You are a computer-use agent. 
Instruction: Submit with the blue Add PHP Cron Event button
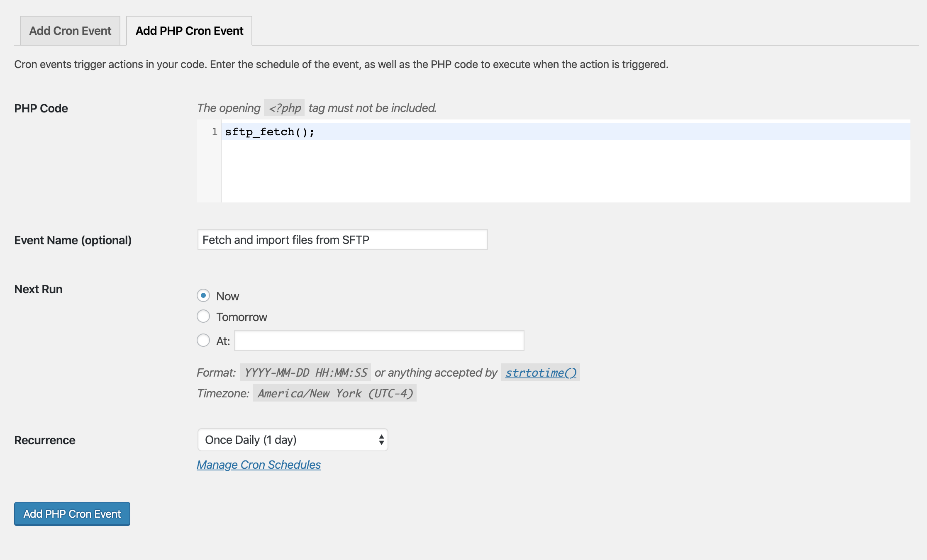(72, 514)
